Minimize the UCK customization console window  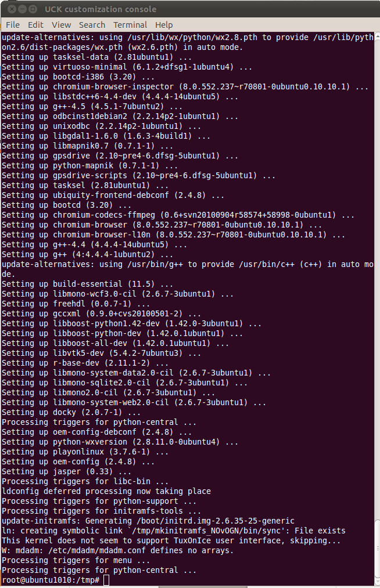(23, 9)
